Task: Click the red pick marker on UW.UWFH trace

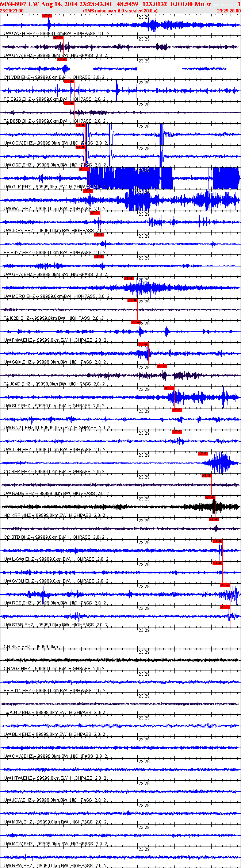Action: point(47,16)
